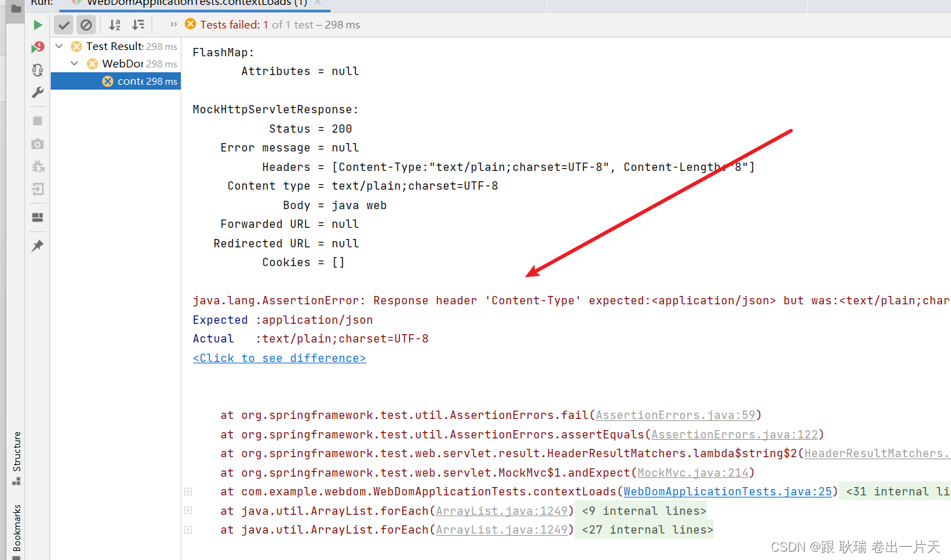Click the Body = java web line
The width and height of the screenshot is (951, 560).
point(335,206)
